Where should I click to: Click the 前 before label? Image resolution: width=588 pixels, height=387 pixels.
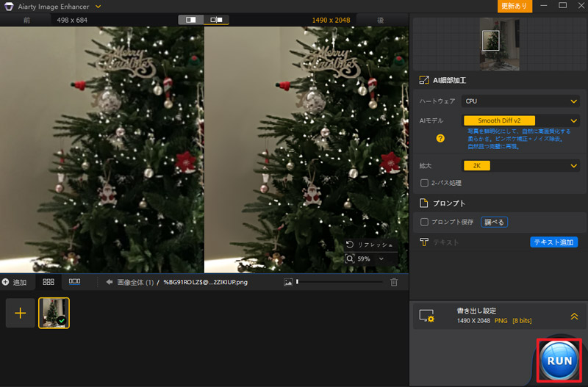click(x=26, y=21)
